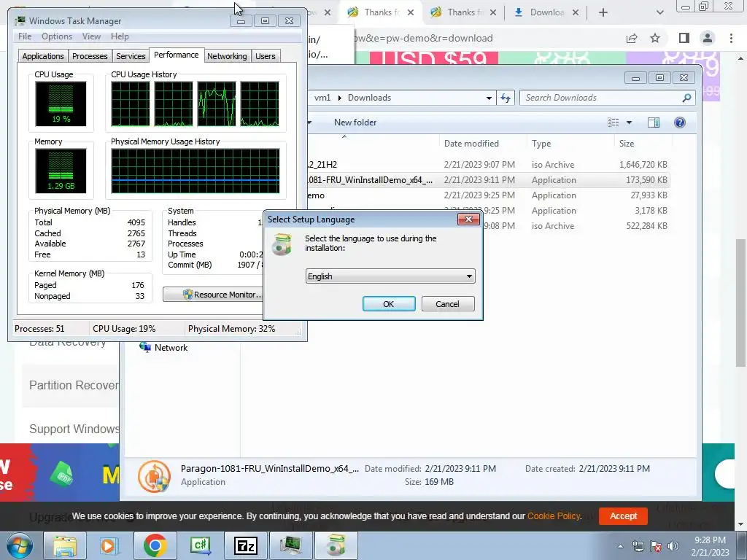Image resolution: width=747 pixels, height=560 pixels.
Task: Open the Users tab in Task Manager
Action: coord(266,56)
